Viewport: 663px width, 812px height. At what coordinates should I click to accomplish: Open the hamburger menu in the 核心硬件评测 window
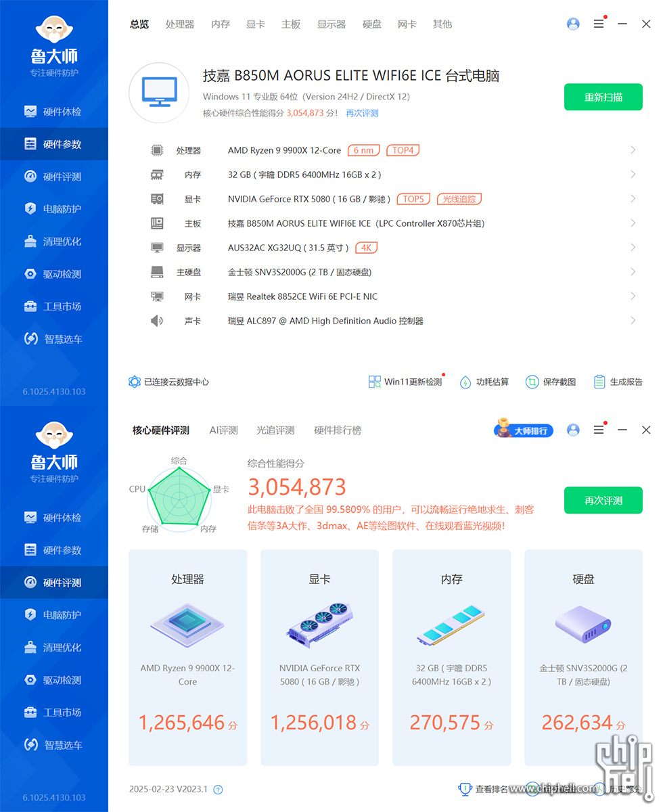coord(599,430)
